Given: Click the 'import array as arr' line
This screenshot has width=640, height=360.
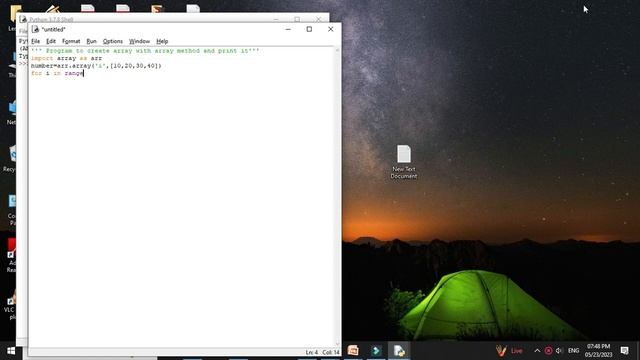Looking at the screenshot, I should point(67,58).
